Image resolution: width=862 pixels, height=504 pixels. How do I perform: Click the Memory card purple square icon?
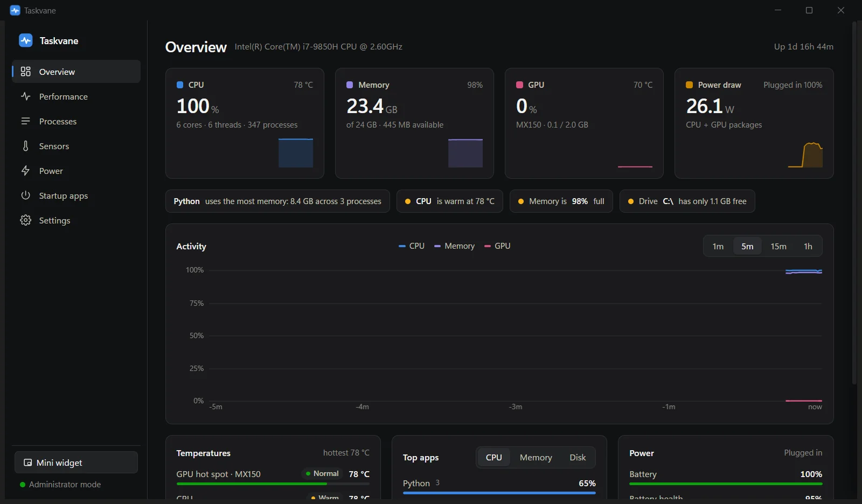click(350, 85)
